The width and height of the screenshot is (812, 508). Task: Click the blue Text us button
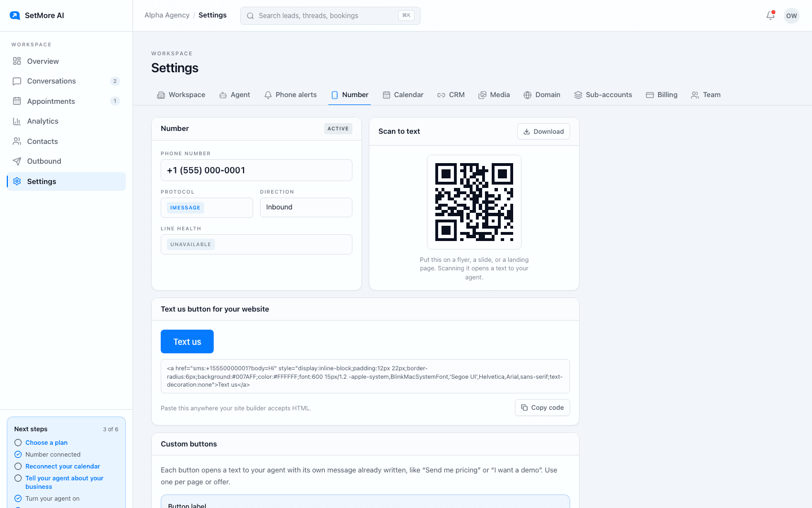(x=187, y=341)
